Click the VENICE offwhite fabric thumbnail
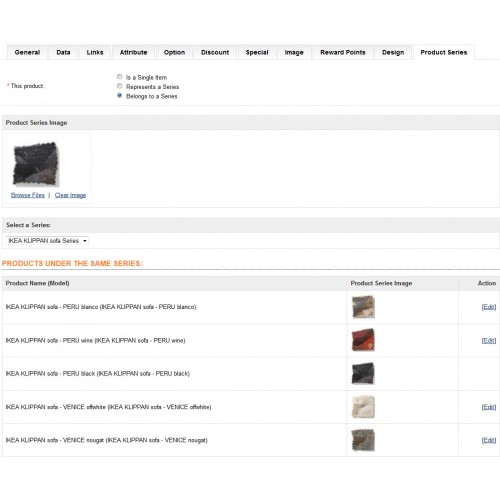The width and height of the screenshot is (500, 500). pos(363,407)
